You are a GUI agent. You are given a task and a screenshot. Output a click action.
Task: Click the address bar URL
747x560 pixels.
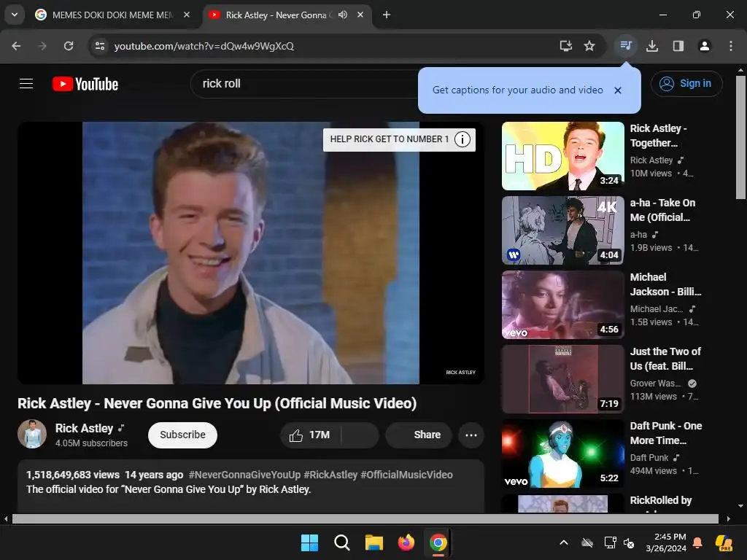click(204, 46)
